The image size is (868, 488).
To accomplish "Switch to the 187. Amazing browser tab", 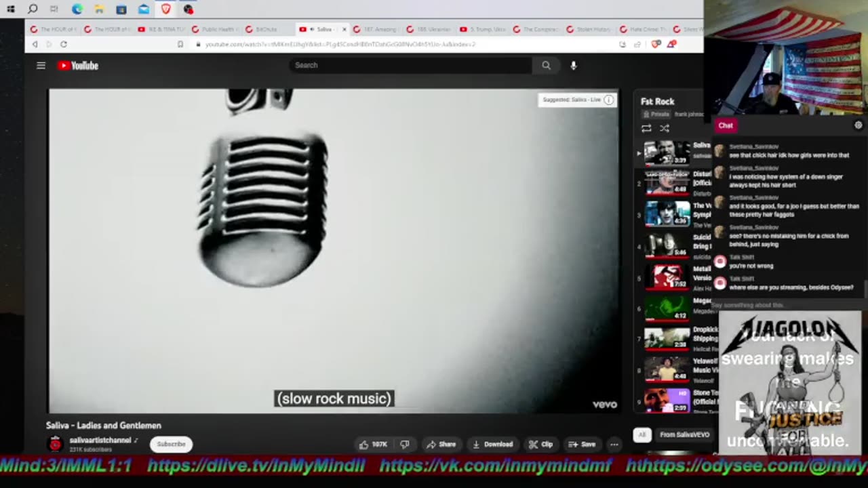I will tap(376, 29).
